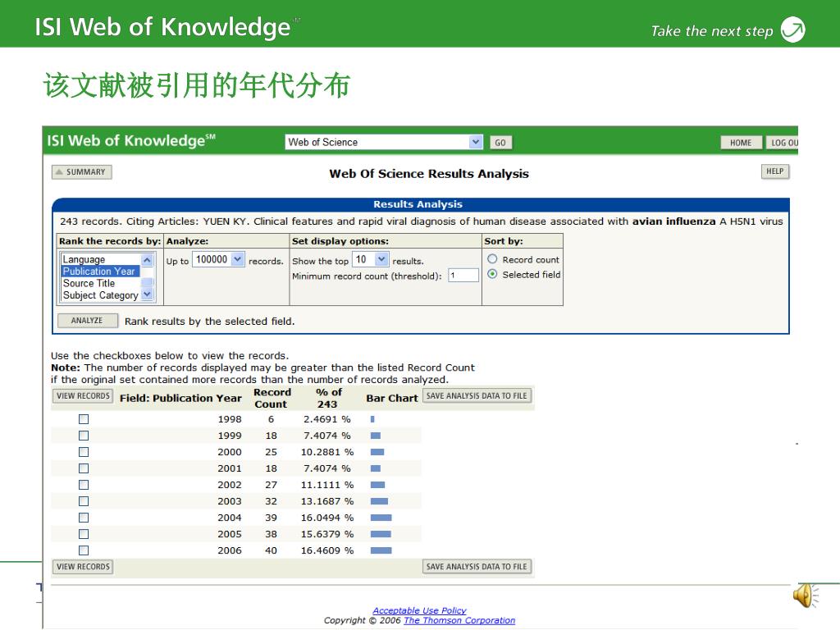The image size is (840, 630).
Task: Tick the checkbox for year 2004
Action: [84, 518]
